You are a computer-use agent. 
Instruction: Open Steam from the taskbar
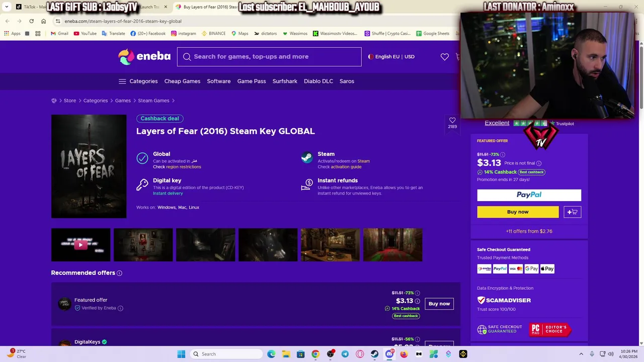point(374,354)
